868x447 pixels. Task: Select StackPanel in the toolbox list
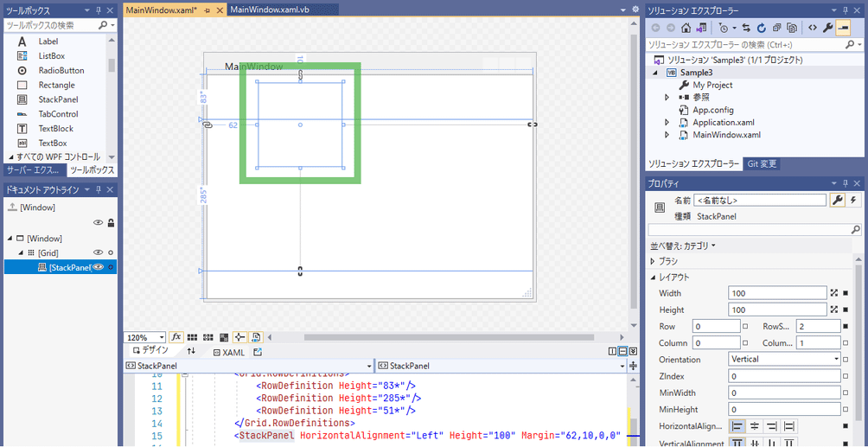59,99
